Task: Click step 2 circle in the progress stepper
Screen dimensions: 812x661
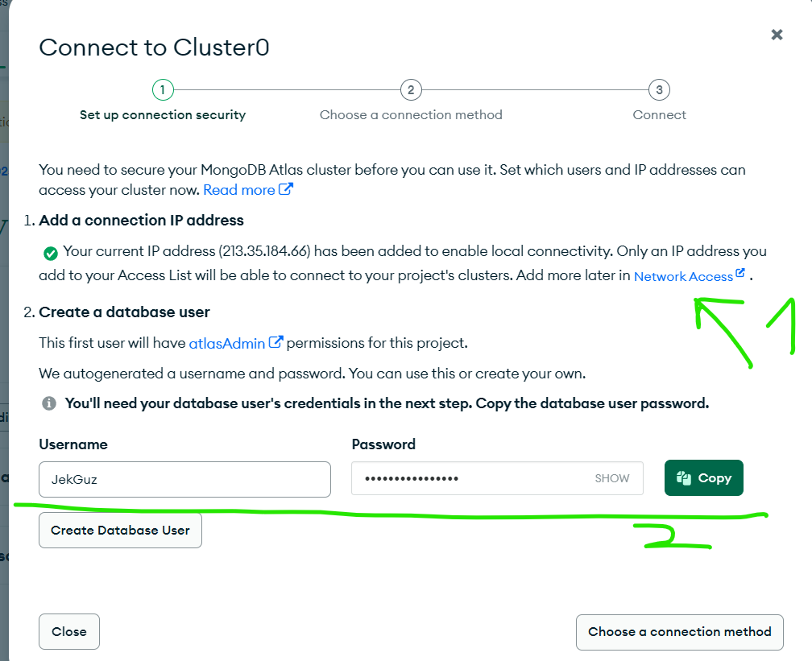Action: 411,90
